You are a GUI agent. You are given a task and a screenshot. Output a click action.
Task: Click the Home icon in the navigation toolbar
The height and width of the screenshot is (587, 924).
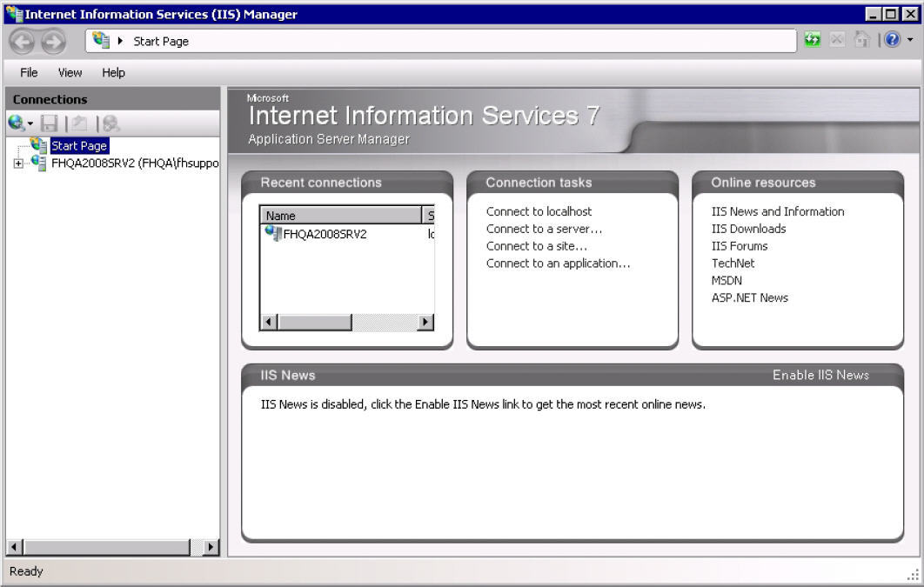click(861, 40)
